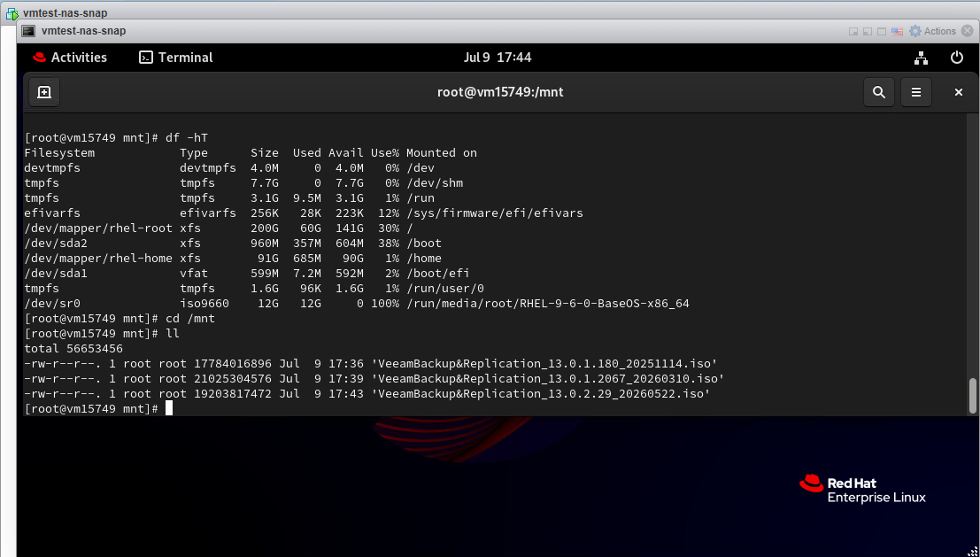Viewport: 980px width, 557px height.
Task: Click the '/dev/sda2' filesystem entry
Action: [56, 244]
